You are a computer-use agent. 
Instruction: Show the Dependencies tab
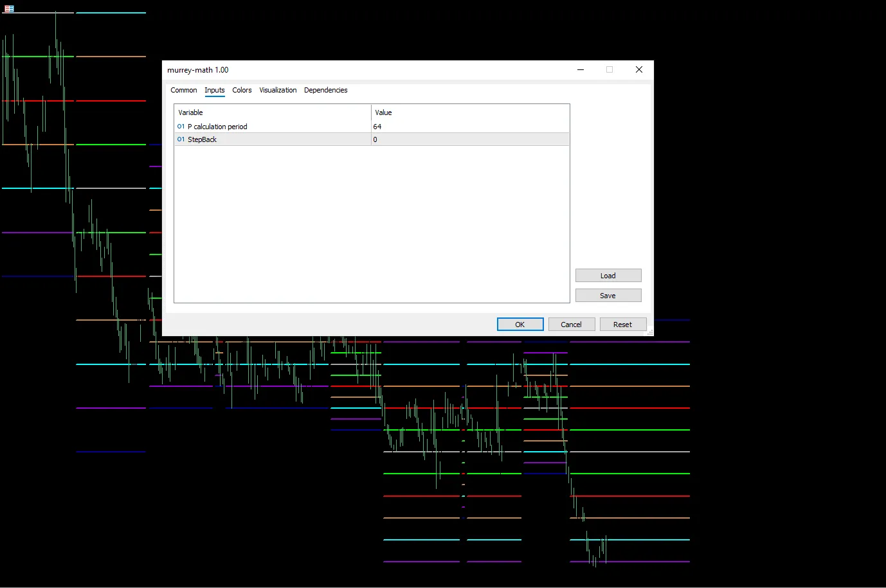click(x=325, y=90)
